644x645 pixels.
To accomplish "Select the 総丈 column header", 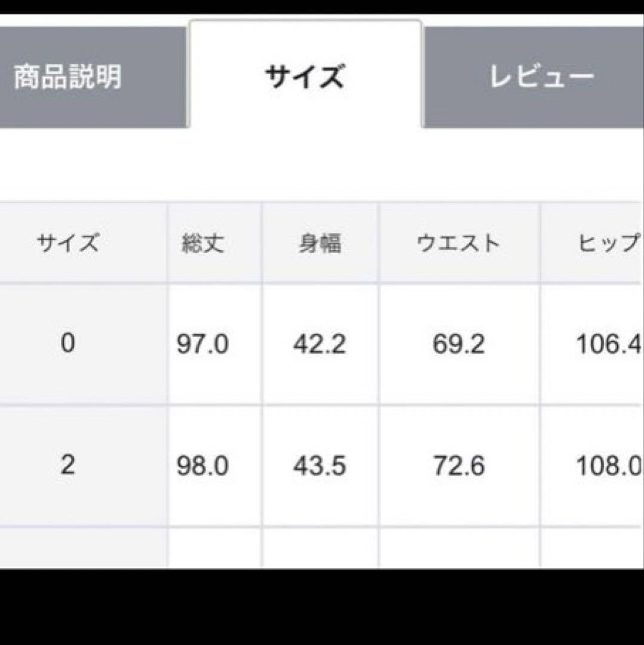I will point(203,241).
